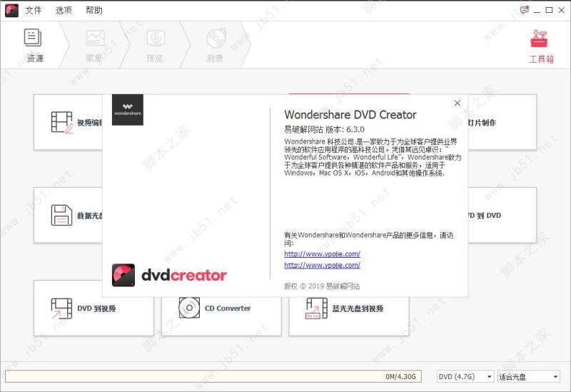Open the 蓝光光盘到视频 tool icon
Image resolution: width=571 pixels, height=392 pixels.
point(316,308)
